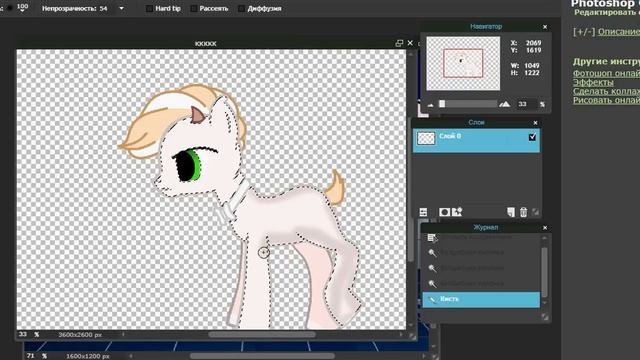This screenshot has height=360, width=640.
Task: Open the Сделать коллаж link
Action: [606, 91]
